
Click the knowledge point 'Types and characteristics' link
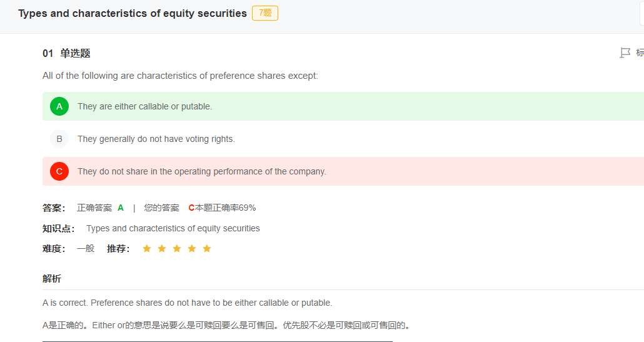pos(173,228)
